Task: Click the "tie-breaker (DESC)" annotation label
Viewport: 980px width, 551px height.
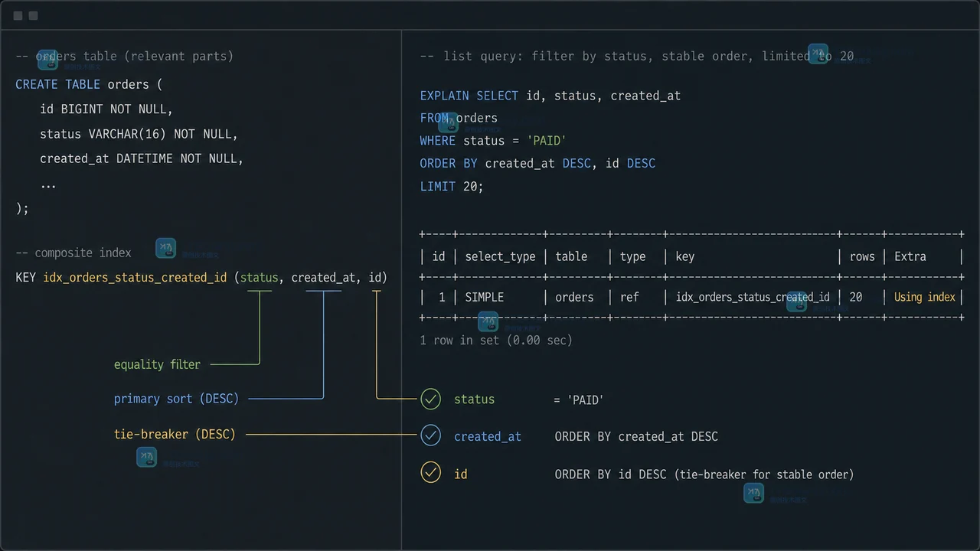Action: (175, 434)
